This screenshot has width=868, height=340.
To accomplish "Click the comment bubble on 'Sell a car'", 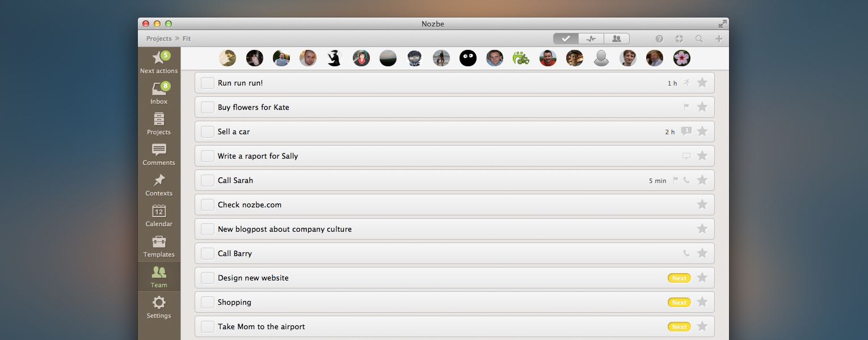I will point(686,131).
